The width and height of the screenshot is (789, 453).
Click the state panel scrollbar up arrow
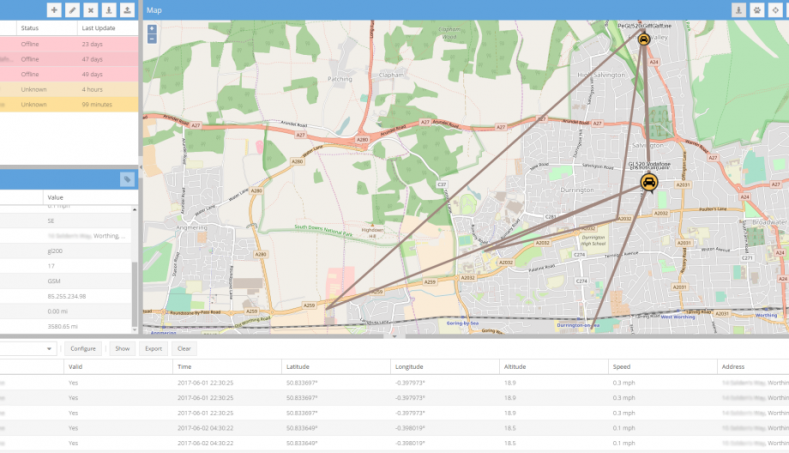134,209
